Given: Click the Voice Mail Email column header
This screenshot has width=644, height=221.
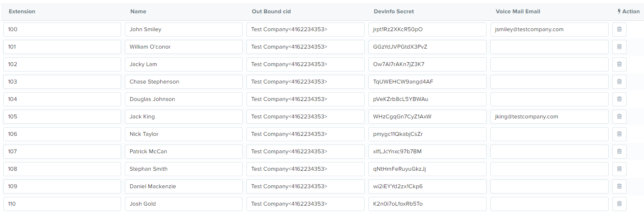Looking at the screenshot, I should click(518, 12).
